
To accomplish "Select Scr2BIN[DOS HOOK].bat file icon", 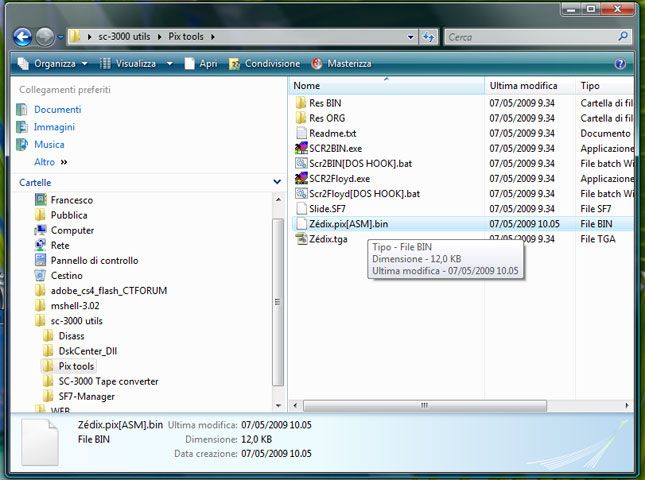I will pyautogui.click(x=301, y=163).
